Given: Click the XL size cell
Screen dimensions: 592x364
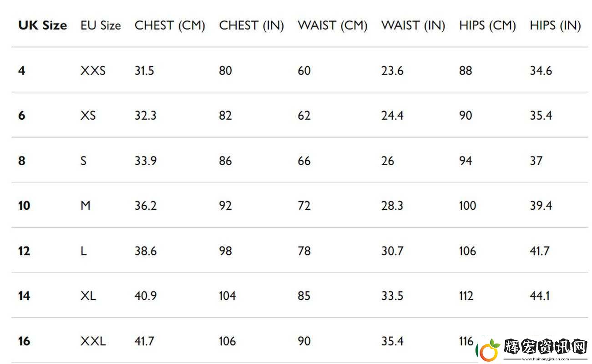Looking at the screenshot, I should (88, 296).
